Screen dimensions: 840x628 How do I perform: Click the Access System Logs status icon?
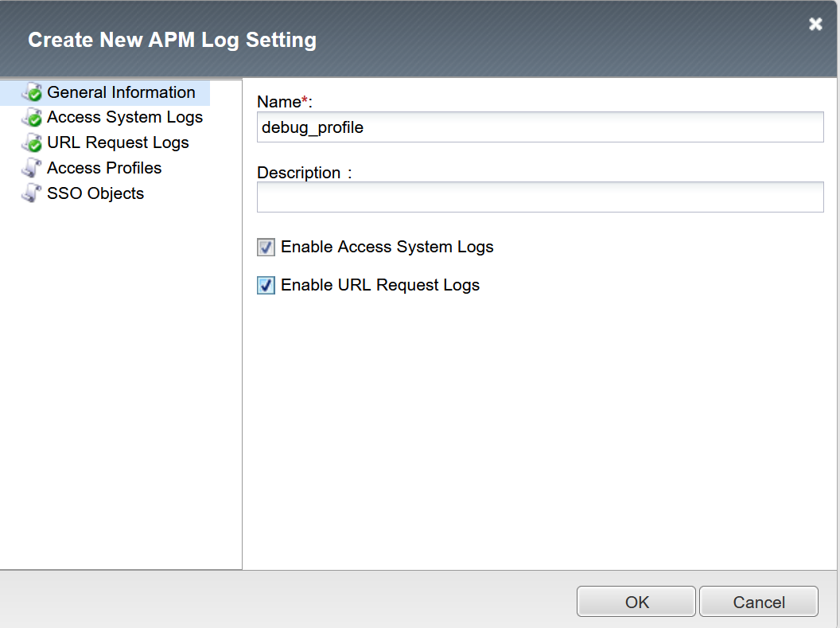coord(33,118)
